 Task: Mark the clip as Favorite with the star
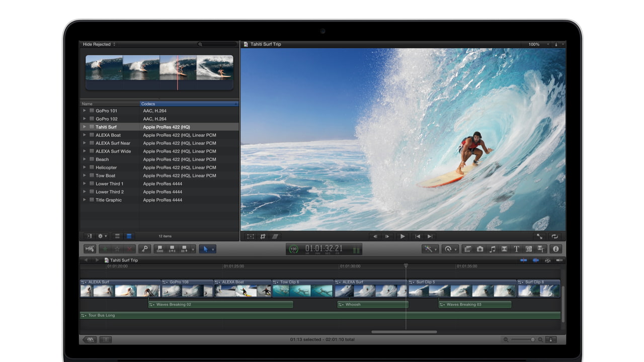[105, 249]
